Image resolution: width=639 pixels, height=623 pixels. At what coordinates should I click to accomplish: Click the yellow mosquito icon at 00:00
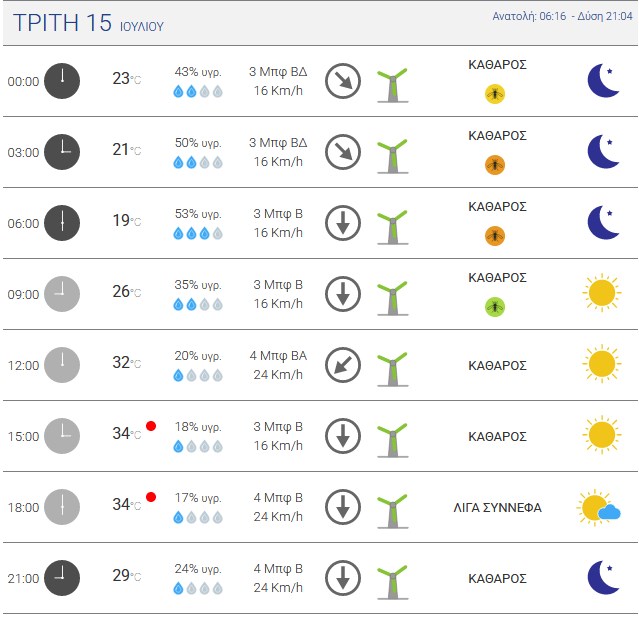(x=495, y=94)
